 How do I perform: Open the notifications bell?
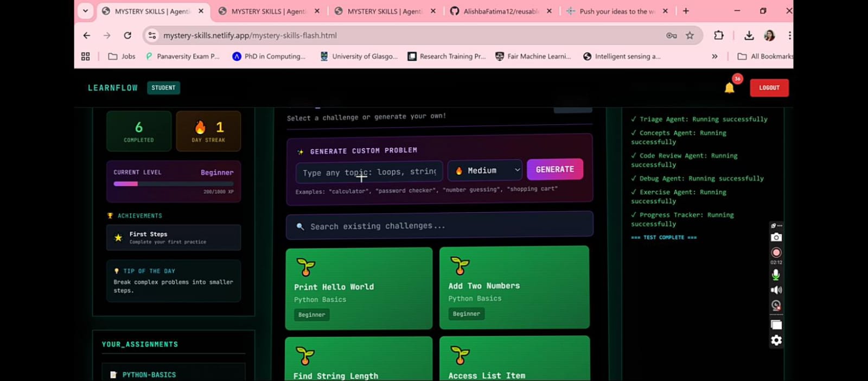click(x=729, y=88)
